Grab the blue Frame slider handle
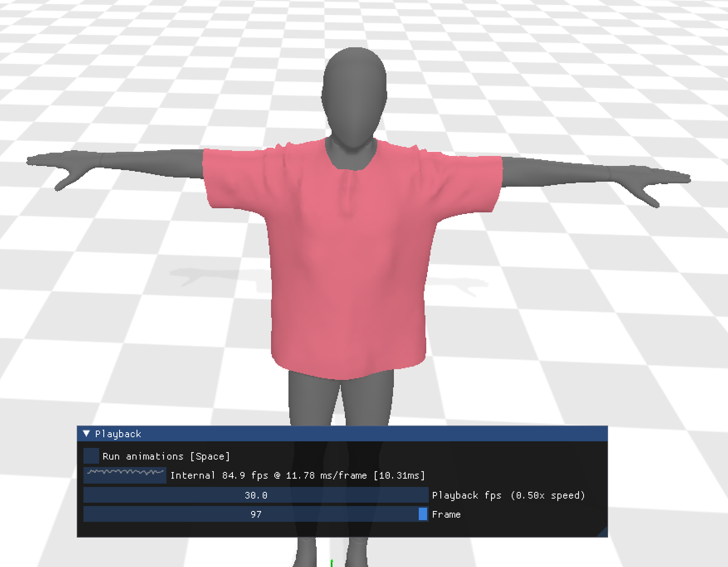Image resolution: width=728 pixels, height=567 pixels. pos(423,514)
